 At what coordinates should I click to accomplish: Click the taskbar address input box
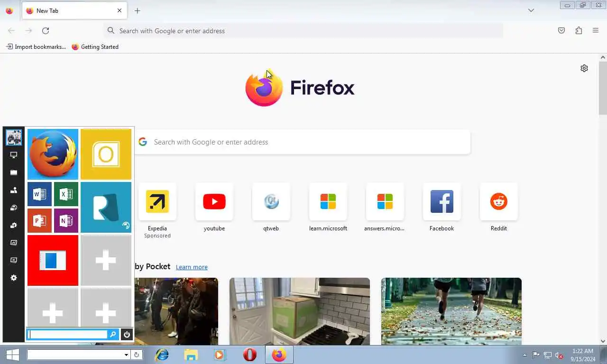76,355
